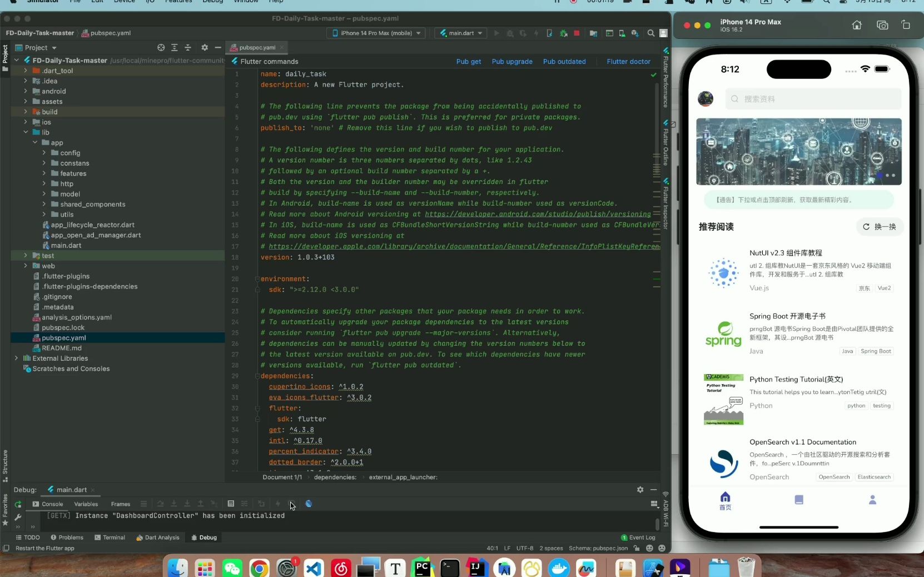Viewport: 924px width, 577px height.
Task: Toggle the Flutter Inspector tool window
Action: pos(665,204)
